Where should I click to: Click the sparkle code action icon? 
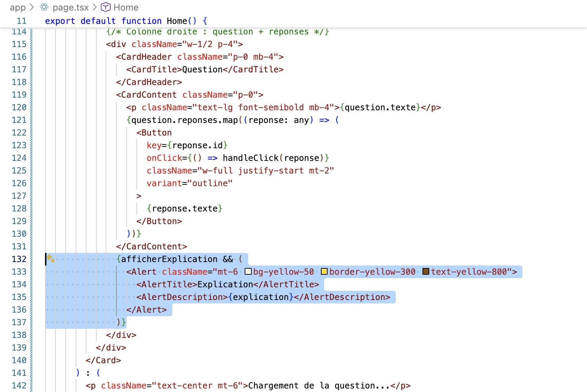pyautogui.click(x=51, y=259)
